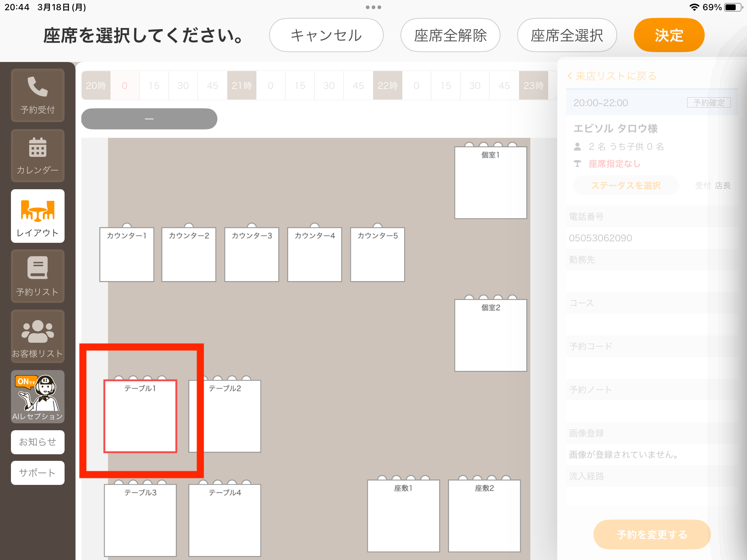747x560 pixels.
Task: Select seat カウンター3
Action: pyautogui.click(x=252, y=254)
